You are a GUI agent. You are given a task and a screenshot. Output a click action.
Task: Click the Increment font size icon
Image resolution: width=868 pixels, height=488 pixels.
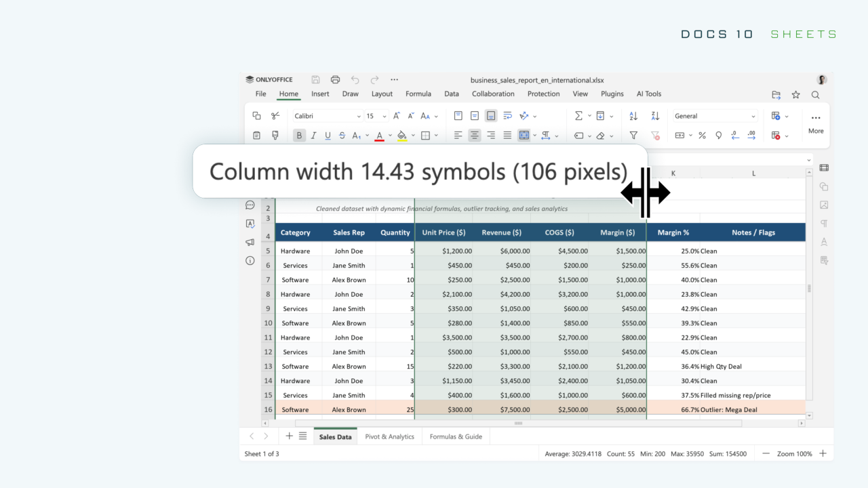click(x=397, y=116)
